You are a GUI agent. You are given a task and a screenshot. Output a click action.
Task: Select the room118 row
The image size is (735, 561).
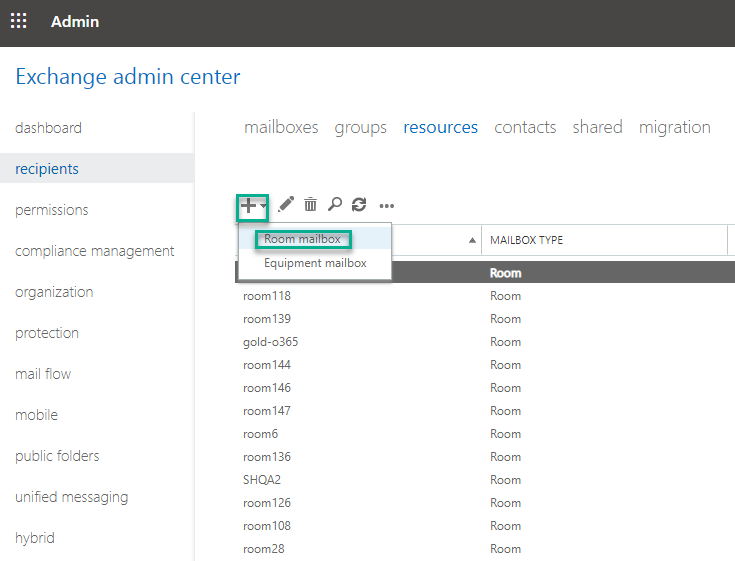coord(485,296)
